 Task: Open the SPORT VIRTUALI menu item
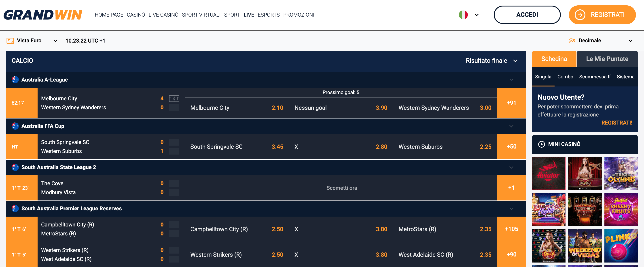tap(201, 15)
